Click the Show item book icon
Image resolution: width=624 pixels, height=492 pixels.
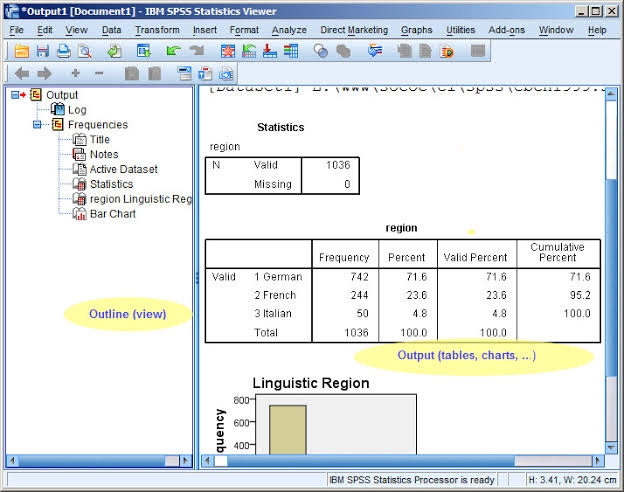pos(132,73)
